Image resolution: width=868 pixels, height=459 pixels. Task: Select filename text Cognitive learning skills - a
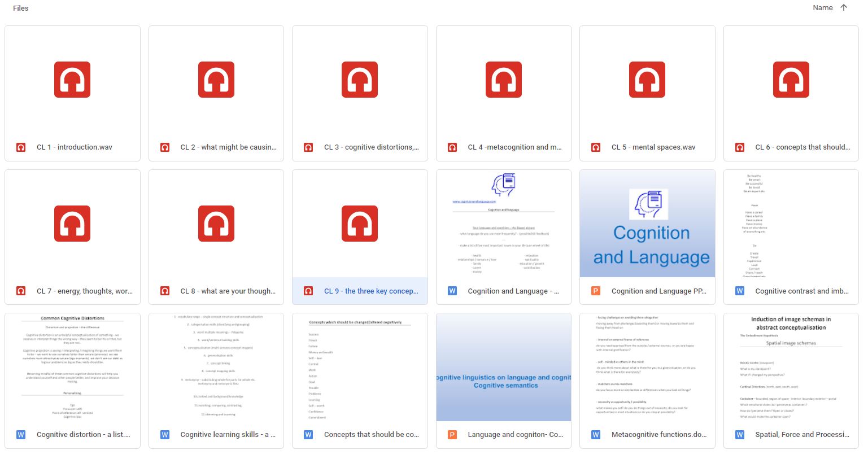228,435
